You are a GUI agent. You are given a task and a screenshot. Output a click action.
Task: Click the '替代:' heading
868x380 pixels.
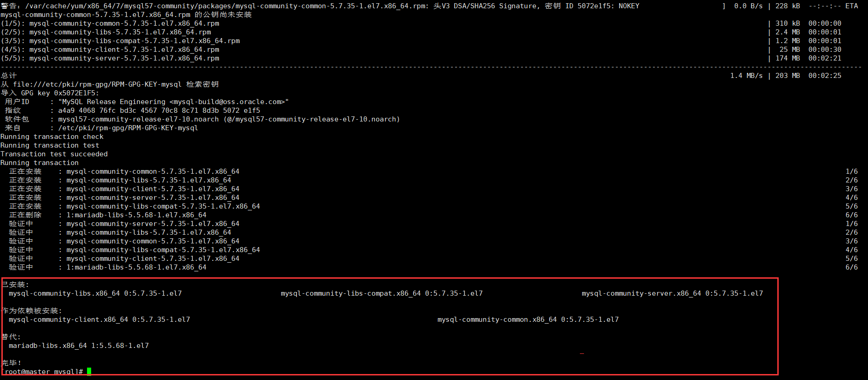coord(11,336)
